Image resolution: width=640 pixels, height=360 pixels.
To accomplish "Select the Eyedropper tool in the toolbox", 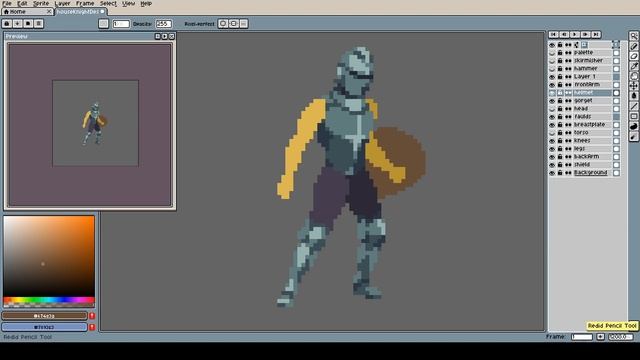I will (633, 66).
